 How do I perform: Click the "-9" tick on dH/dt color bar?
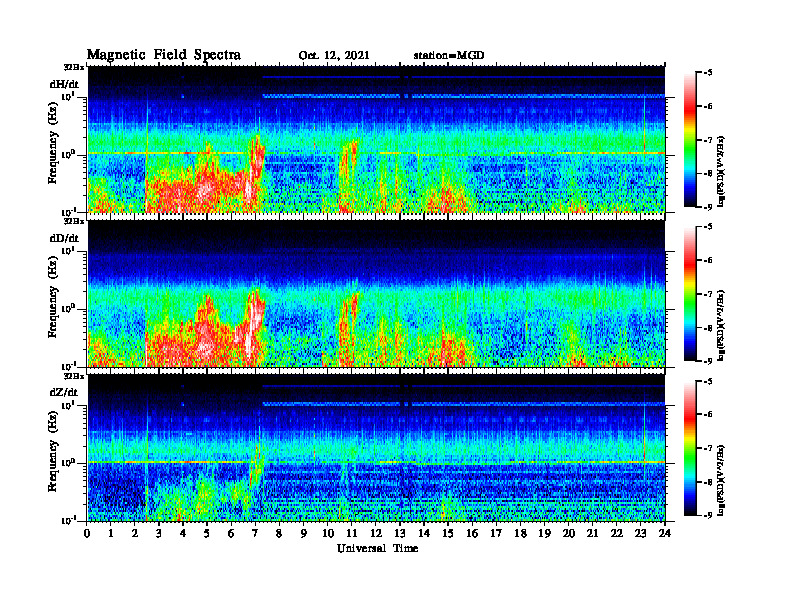(708, 207)
